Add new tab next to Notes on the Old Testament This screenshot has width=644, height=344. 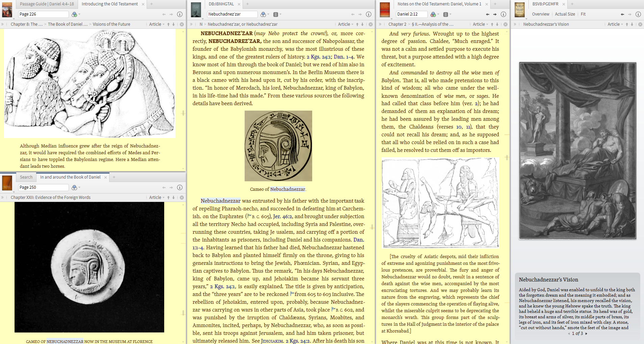coord(495,4)
